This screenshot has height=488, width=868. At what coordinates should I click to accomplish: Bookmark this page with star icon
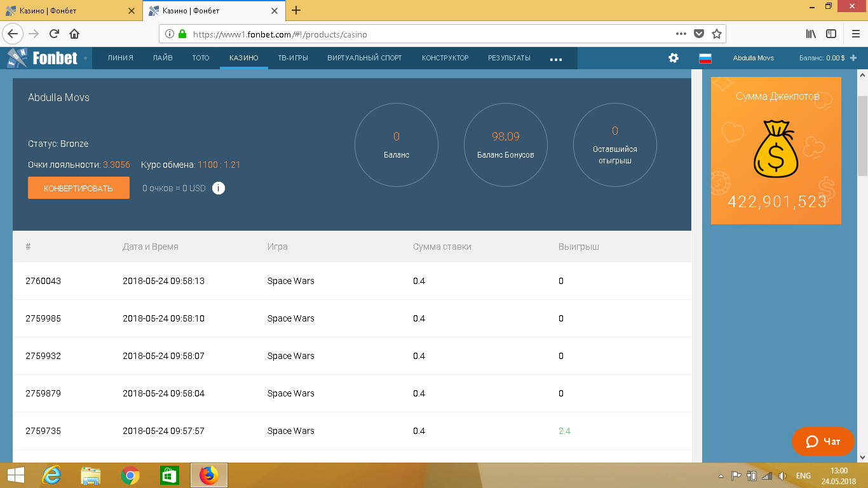point(717,34)
